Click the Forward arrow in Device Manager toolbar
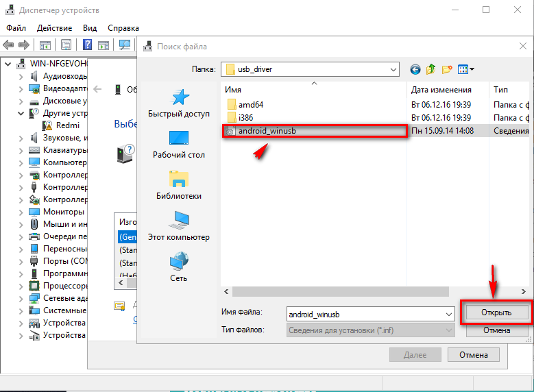534x392 pixels. [23, 45]
